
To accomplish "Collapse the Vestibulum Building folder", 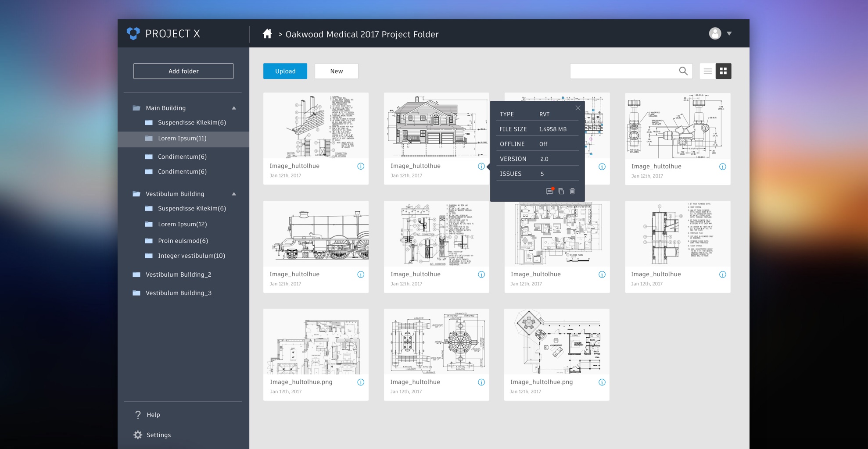I will [x=234, y=194].
